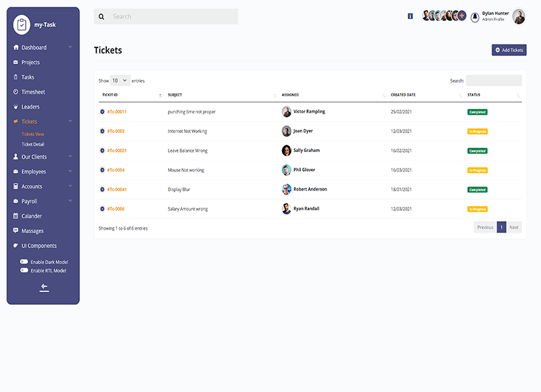Sort table by Tickit ID column

128,95
